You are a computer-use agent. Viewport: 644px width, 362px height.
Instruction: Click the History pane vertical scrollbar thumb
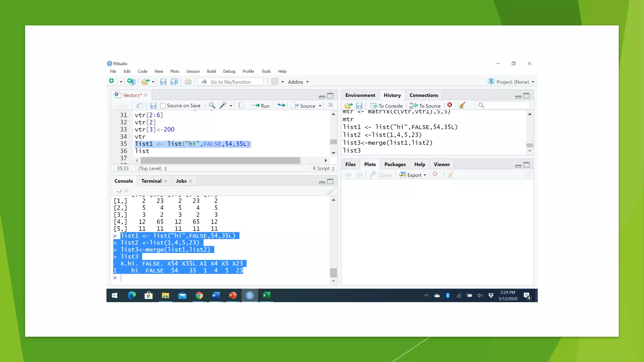[530, 145]
